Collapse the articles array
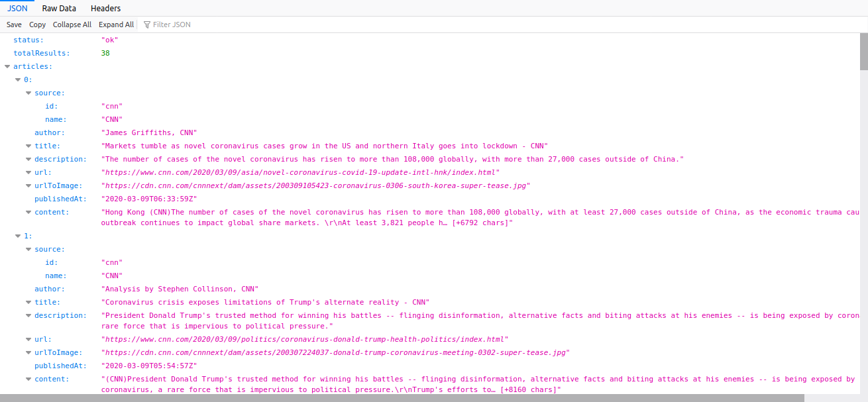The height and width of the screenshot is (402, 868). 7,66
